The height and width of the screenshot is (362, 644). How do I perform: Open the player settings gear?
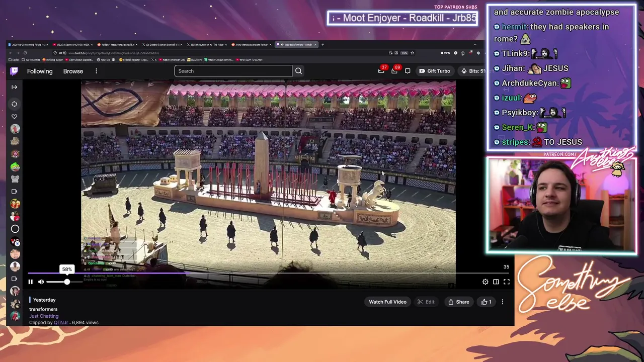click(x=485, y=282)
